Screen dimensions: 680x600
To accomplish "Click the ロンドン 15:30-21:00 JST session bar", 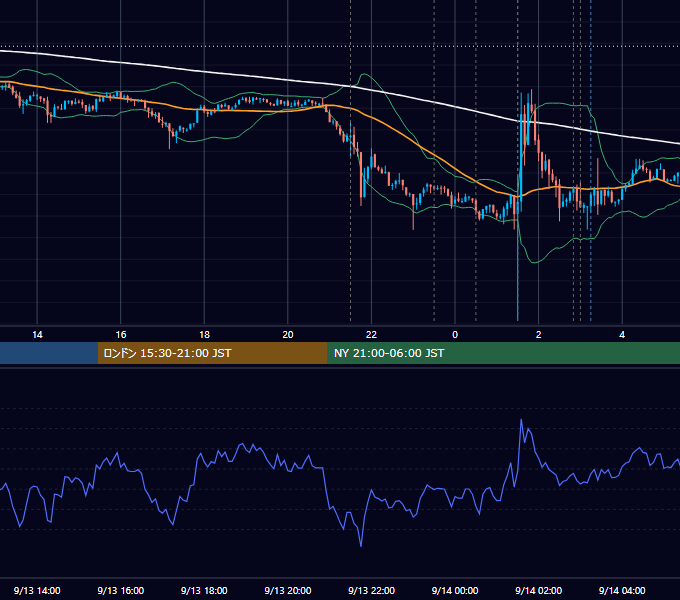I will (212, 353).
